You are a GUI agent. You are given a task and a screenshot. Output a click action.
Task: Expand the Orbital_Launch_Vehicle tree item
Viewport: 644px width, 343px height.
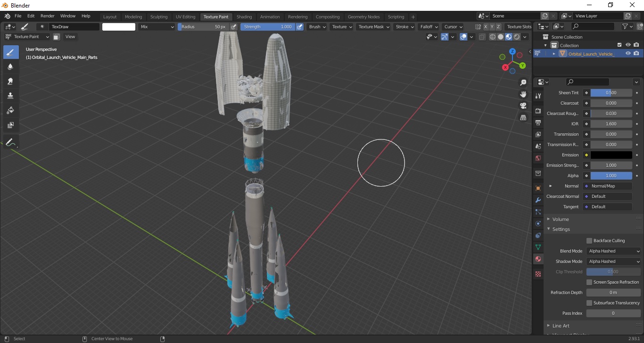(554, 54)
